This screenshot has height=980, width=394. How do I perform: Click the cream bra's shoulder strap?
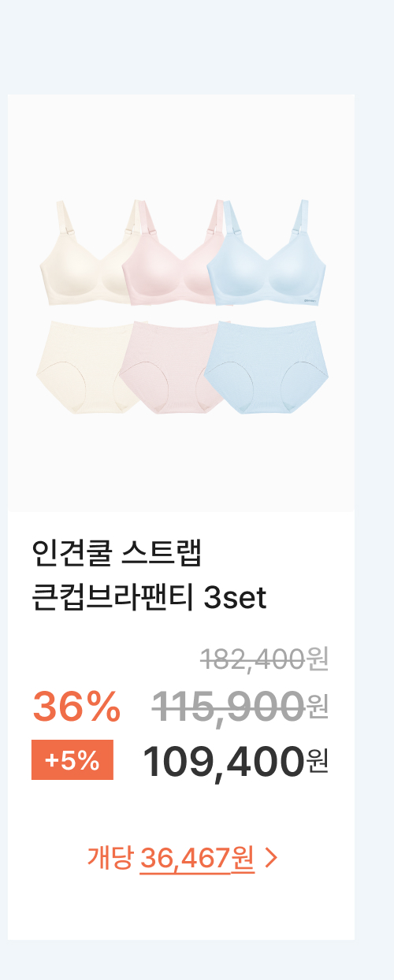[x=61, y=225]
